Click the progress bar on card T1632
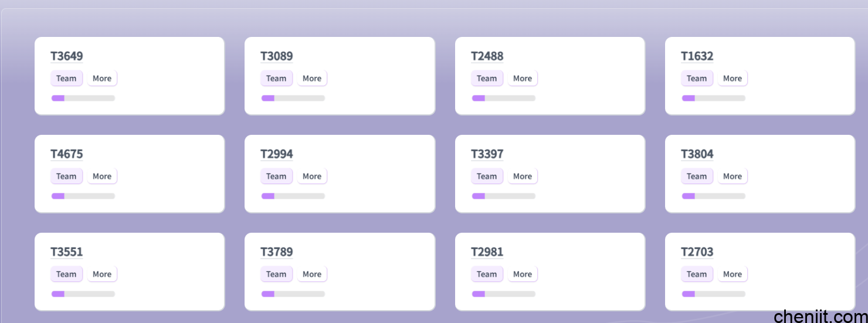Screen dimensions: 868x323 tap(714, 98)
